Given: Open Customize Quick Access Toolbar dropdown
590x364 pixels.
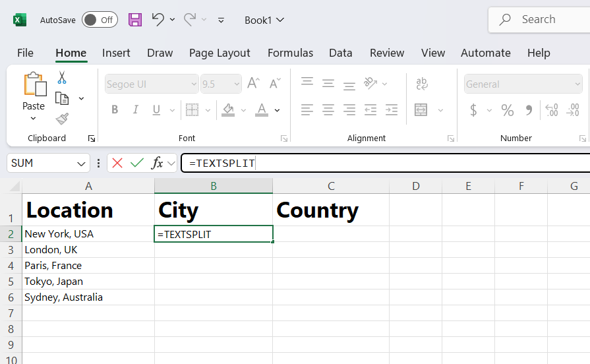Looking at the screenshot, I should (221, 20).
